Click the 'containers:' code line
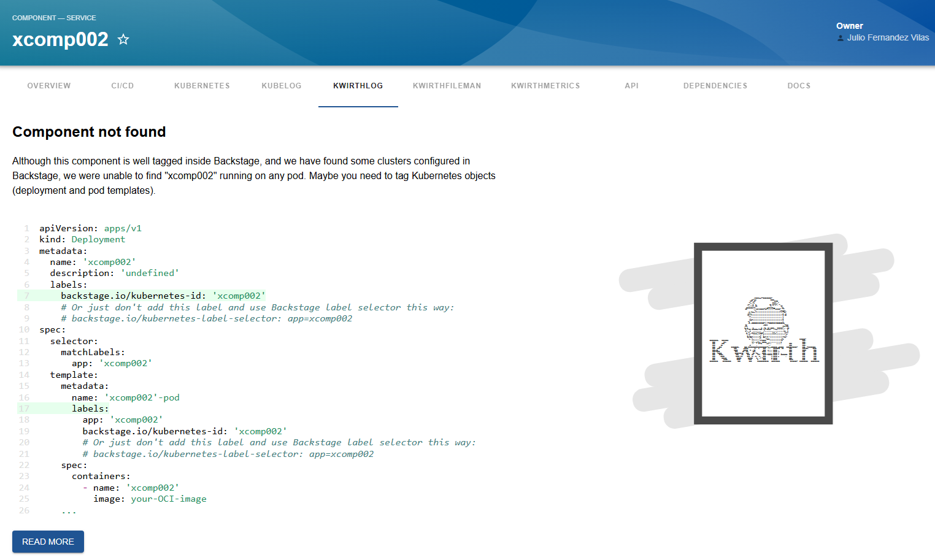The width and height of the screenshot is (935, 560). (101, 476)
